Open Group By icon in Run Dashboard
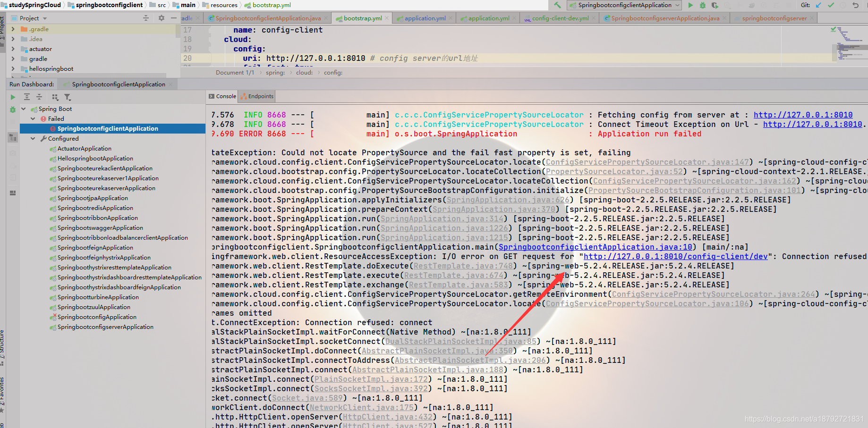868x428 pixels. (55, 97)
